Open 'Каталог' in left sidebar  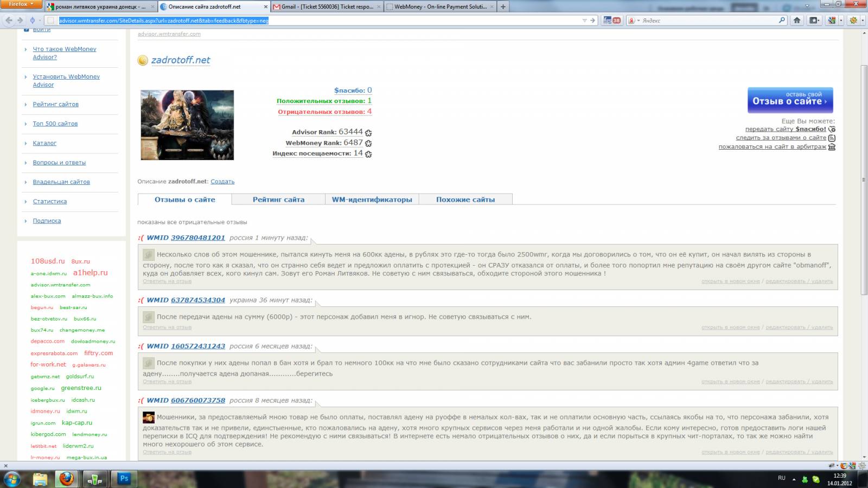pos(44,143)
